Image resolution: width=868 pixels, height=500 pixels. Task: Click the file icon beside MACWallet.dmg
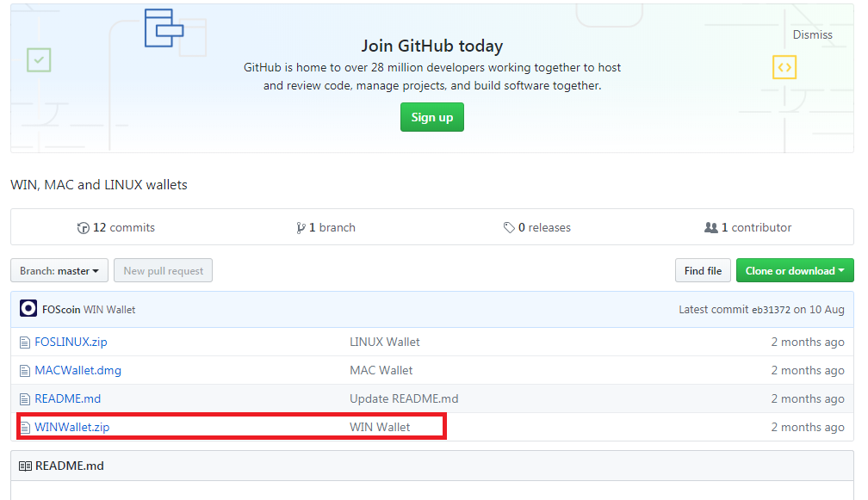coord(25,371)
